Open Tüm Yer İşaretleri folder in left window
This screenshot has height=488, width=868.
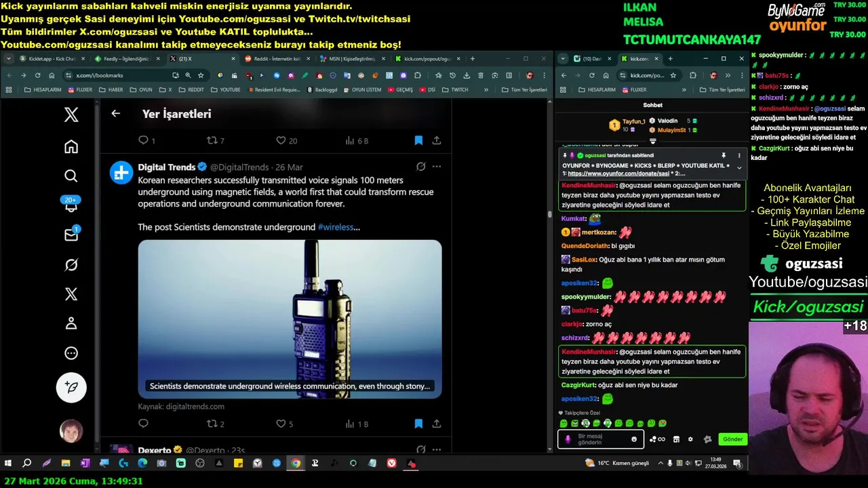pyautogui.click(x=524, y=89)
